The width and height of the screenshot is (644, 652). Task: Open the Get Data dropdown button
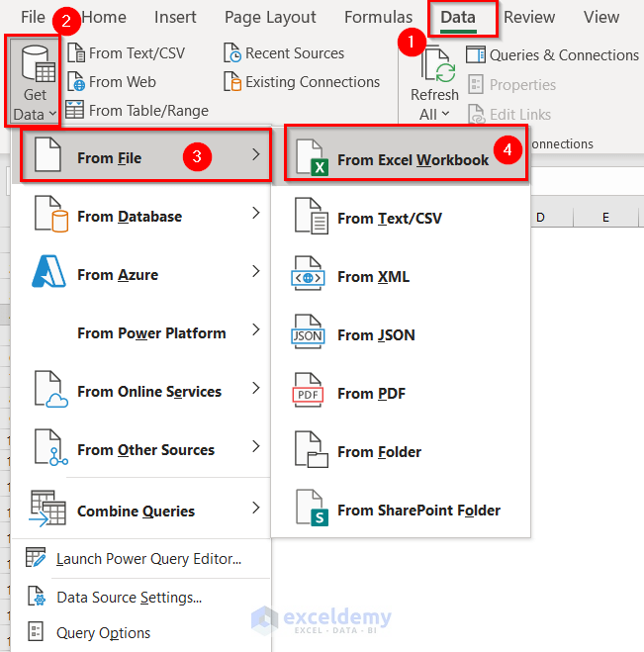pyautogui.click(x=34, y=82)
